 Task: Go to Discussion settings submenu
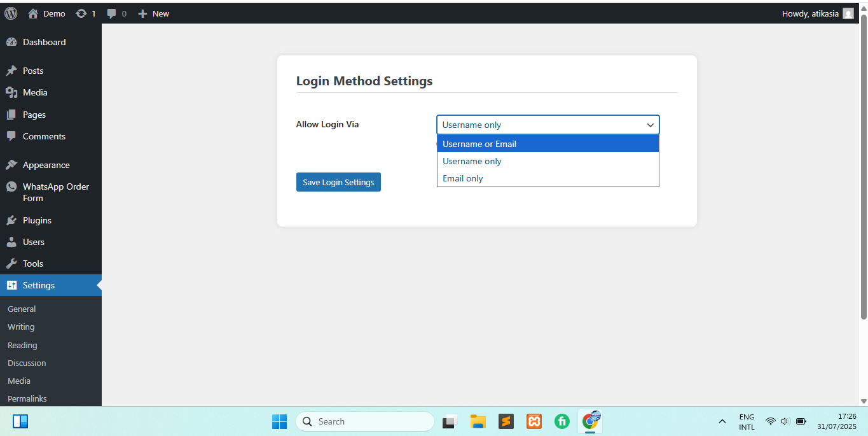27,363
